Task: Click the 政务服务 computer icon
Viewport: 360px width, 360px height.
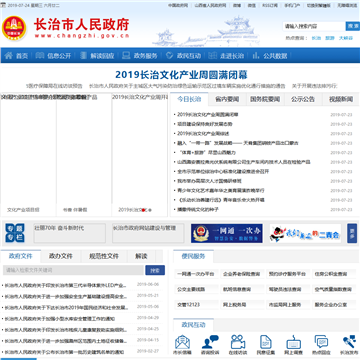Action: coord(126,56)
